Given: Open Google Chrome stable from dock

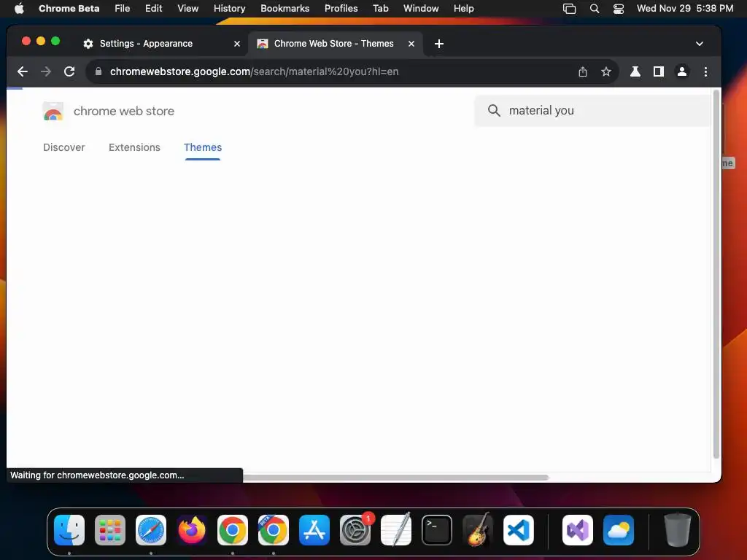Looking at the screenshot, I should [233, 530].
